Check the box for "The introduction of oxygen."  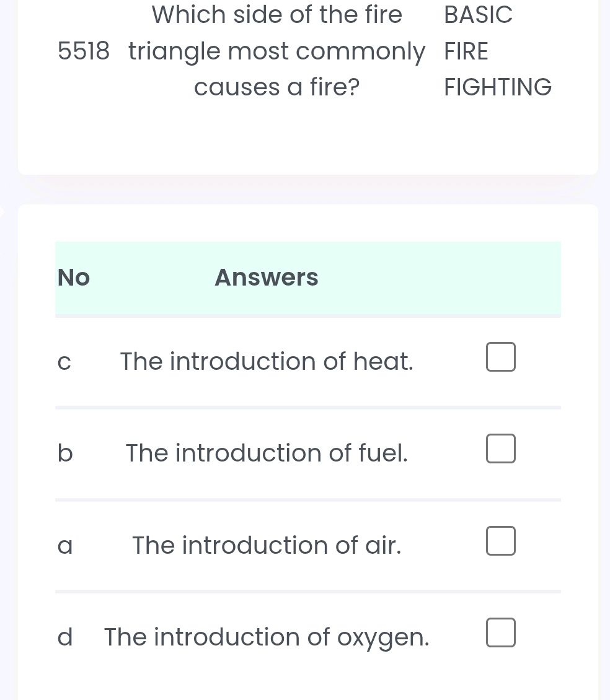point(500,632)
